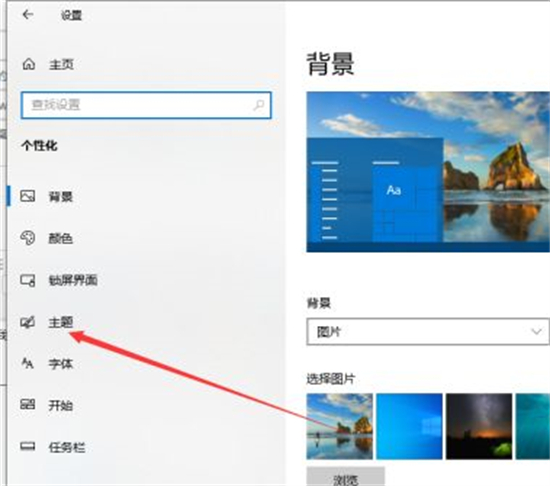Click the Fonts (字体) icon
The height and width of the screenshot is (486, 550).
[27, 363]
